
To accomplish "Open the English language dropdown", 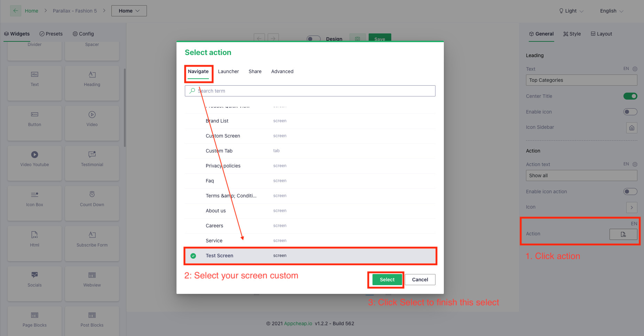I will coord(611,10).
